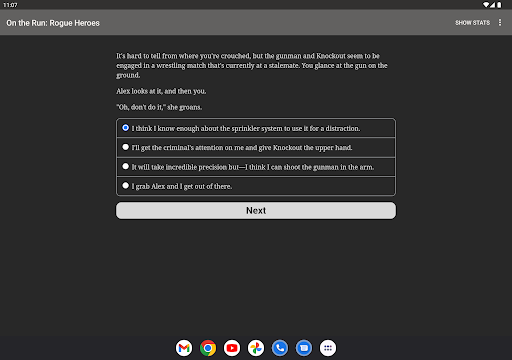This screenshot has height=360, width=512.
Task: Open the Phone app in the dock
Action: point(280,348)
